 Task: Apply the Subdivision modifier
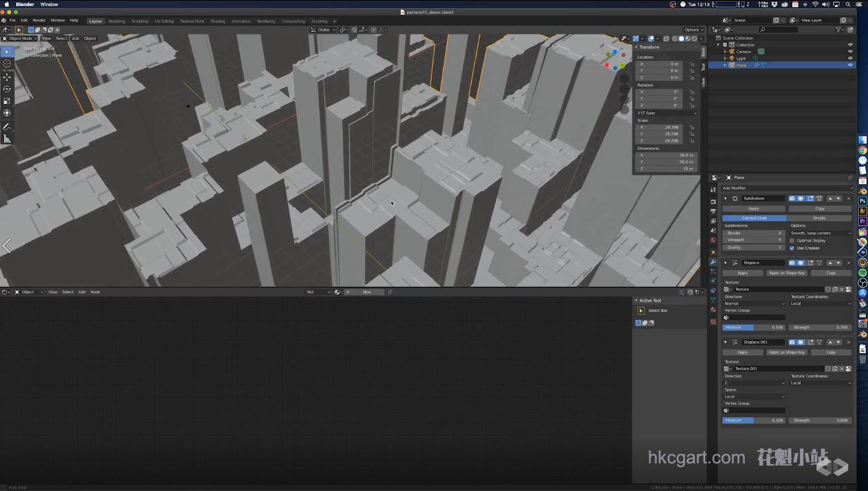[x=754, y=208]
